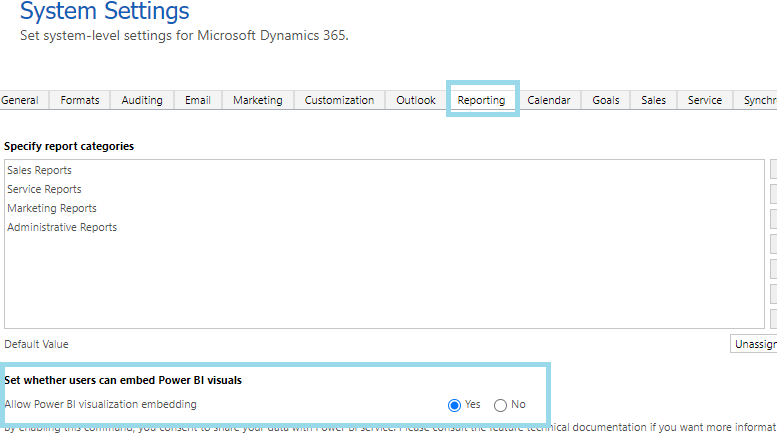Select the Reporting tab
Screen dimensions: 777x445
point(481,100)
